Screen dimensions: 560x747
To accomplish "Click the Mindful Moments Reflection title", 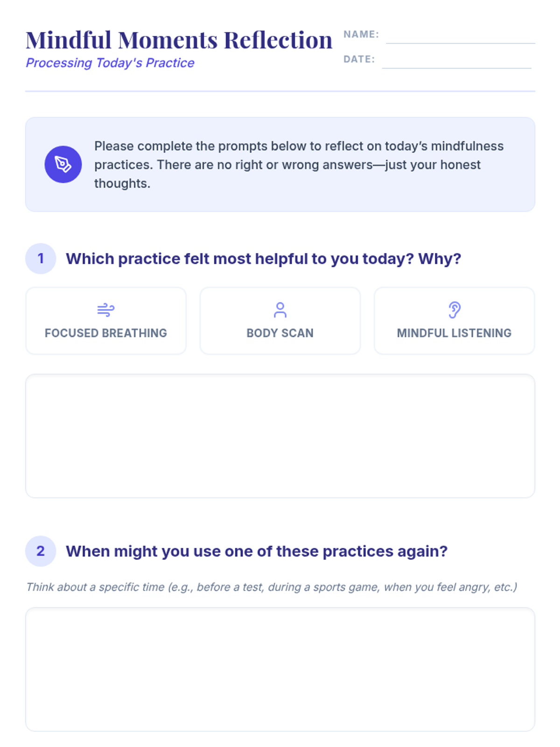I will pos(179,40).
